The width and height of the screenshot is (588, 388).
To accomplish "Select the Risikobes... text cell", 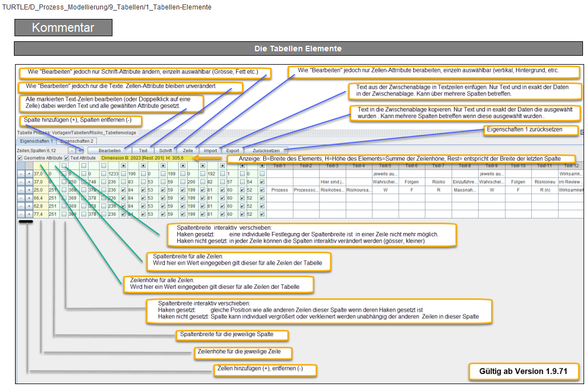I will click(332, 190).
